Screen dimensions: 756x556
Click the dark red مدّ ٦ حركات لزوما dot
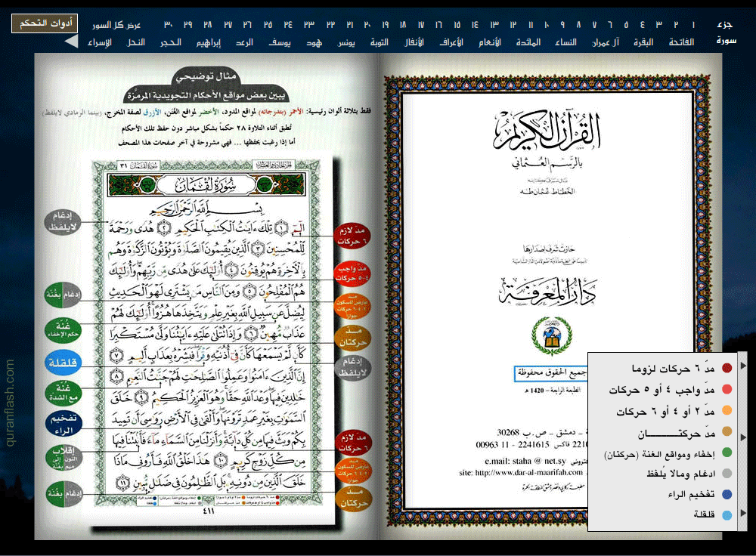727,368
